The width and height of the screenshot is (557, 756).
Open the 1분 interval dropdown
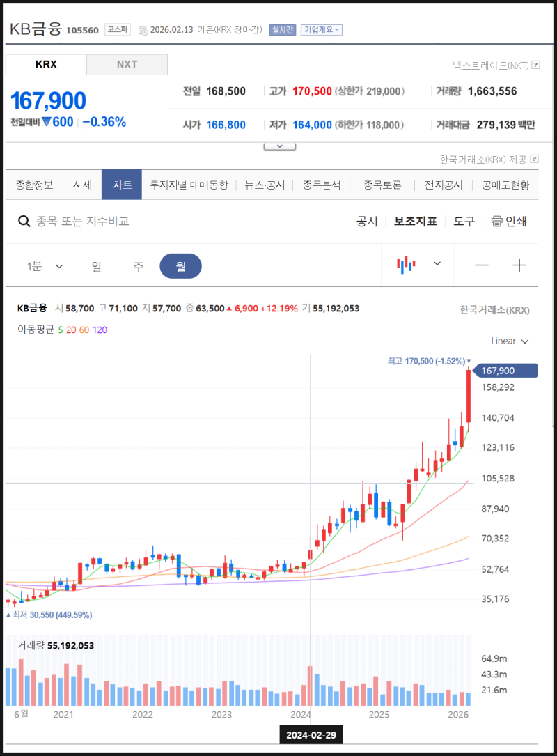coord(45,266)
